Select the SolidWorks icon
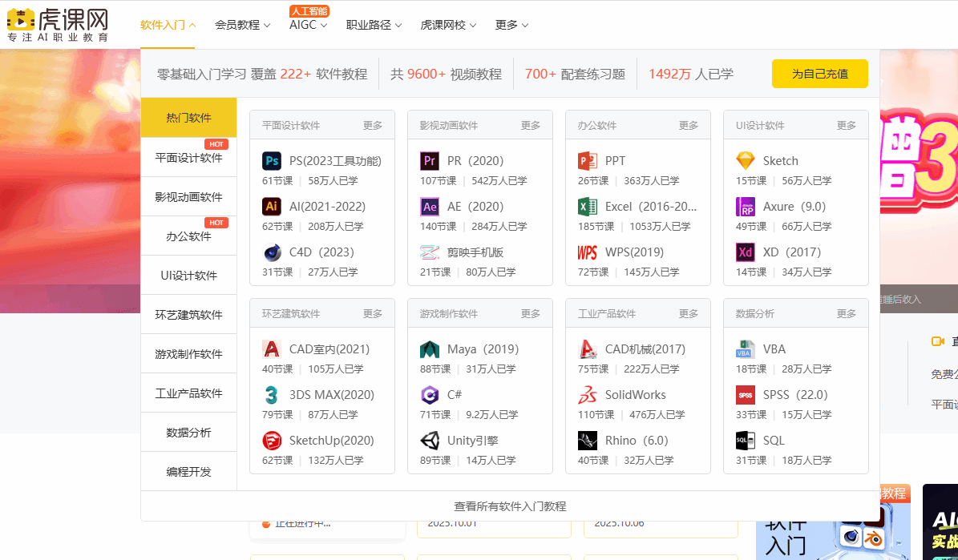This screenshot has width=958, height=560. tap(588, 395)
